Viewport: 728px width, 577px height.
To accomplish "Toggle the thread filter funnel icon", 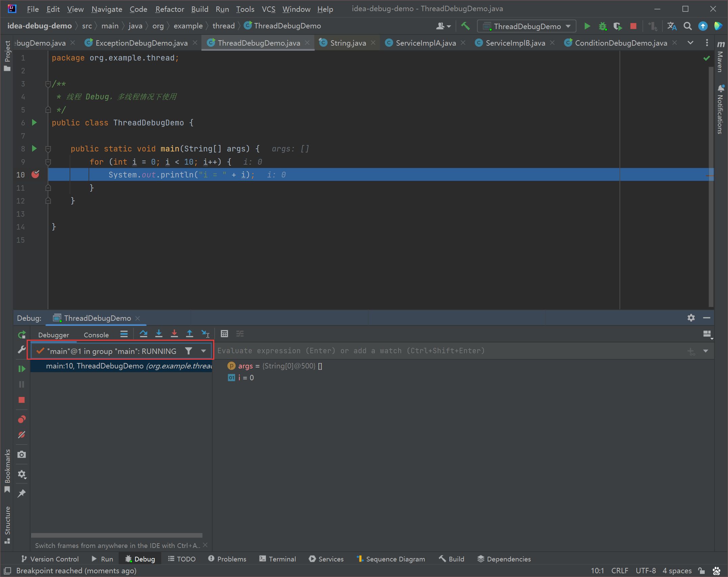I will pyautogui.click(x=189, y=351).
